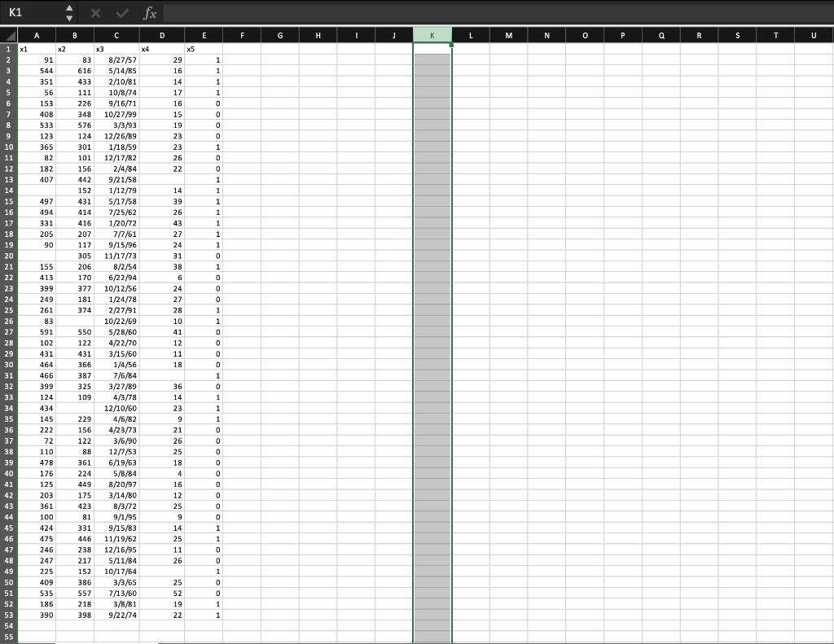Select the cell with date 9/22/74

tap(116, 616)
